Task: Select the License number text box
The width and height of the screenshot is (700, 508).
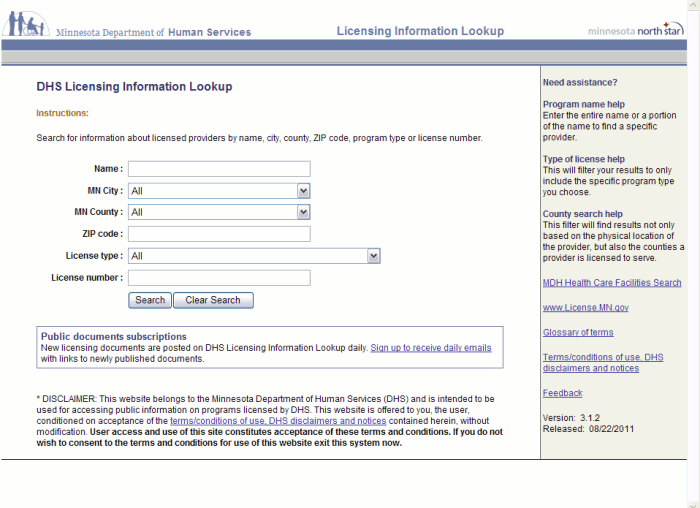Action: point(219,278)
